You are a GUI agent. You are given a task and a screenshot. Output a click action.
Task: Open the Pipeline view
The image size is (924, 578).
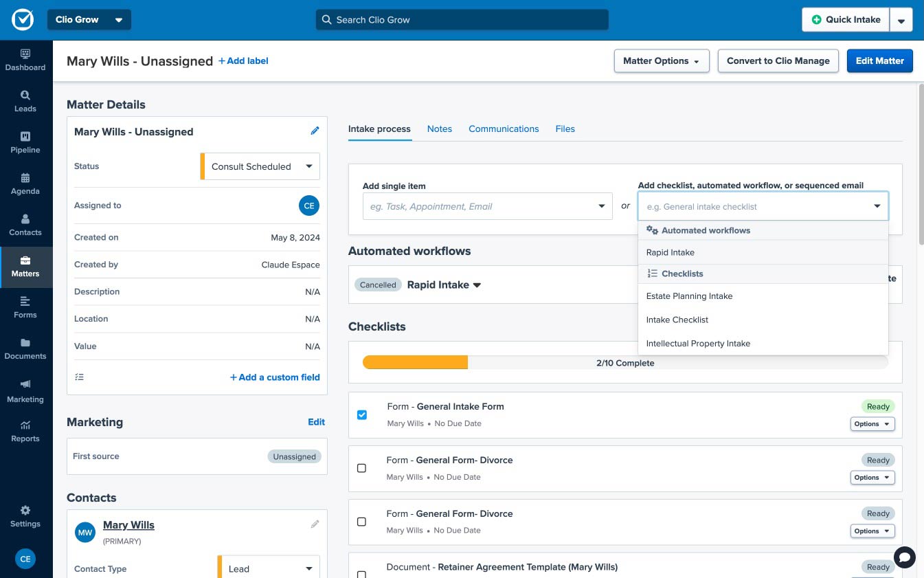click(25, 142)
